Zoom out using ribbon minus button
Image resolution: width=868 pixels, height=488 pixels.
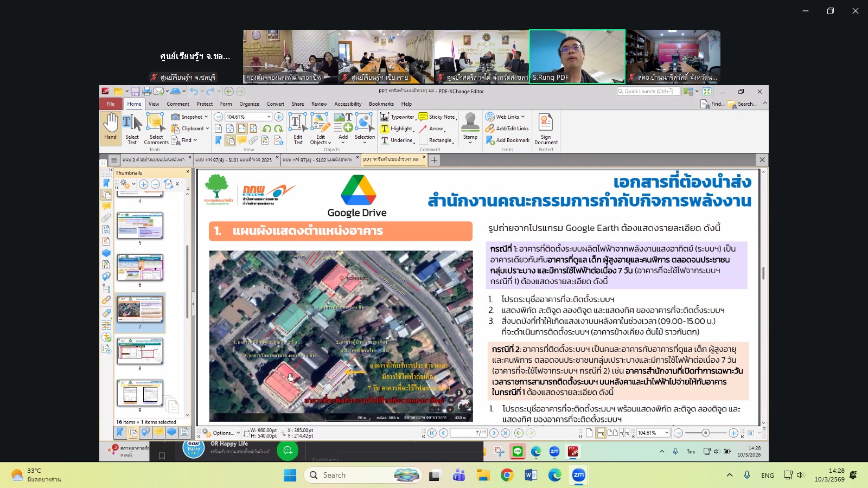click(x=218, y=117)
